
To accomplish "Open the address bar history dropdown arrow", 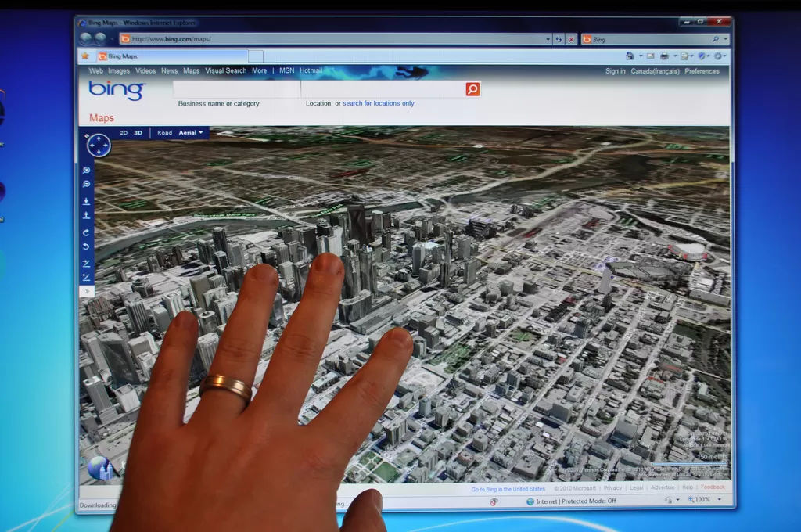I will pos(548,39).
